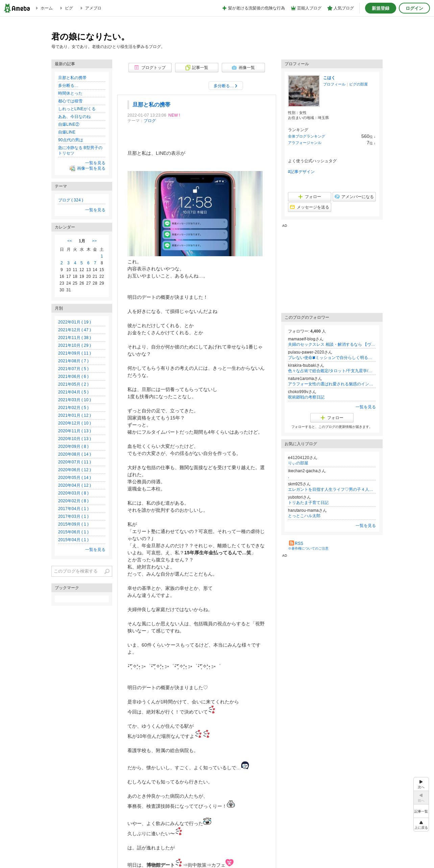The image size is (434, 868).
Task: Open follower blog of mamaself-blog
Action: [x=332, y=344]
